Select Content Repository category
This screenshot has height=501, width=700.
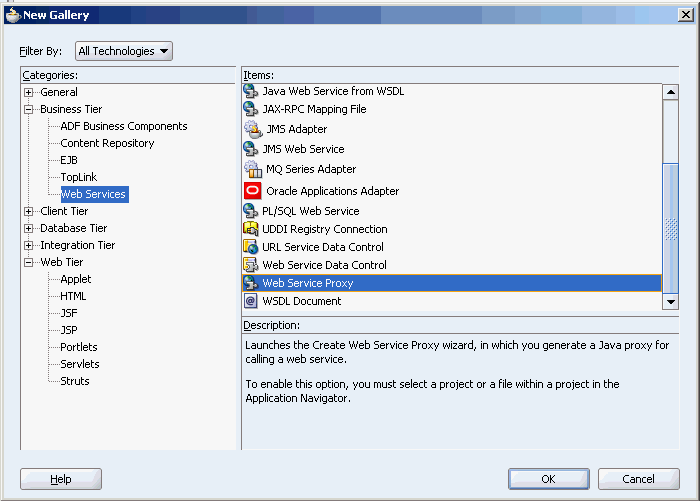pyautogui.click(x=107, y=143)
